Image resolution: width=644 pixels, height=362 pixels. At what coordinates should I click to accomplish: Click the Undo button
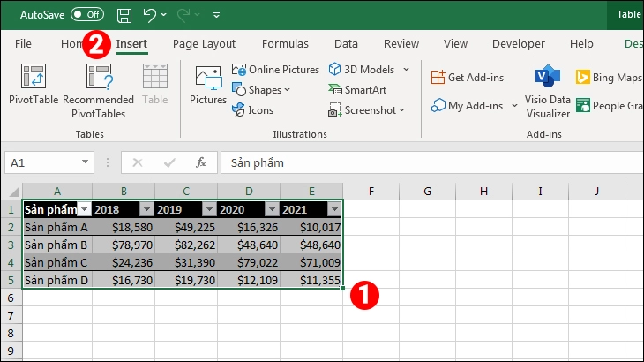[x=150, y=15]
